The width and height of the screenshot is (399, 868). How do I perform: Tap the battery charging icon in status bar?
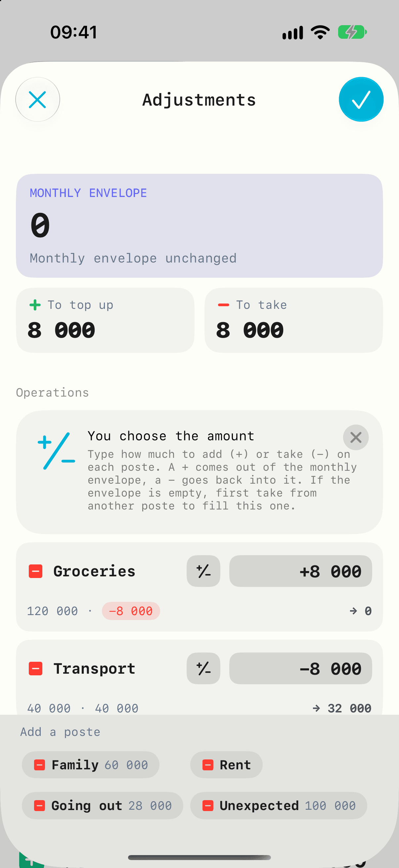pos(352,32)
